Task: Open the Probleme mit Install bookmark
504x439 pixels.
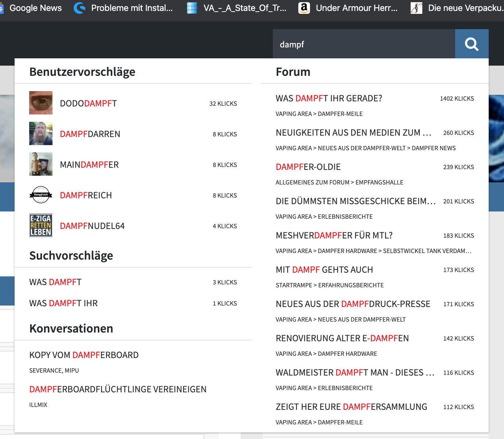Action: point(124,8)
